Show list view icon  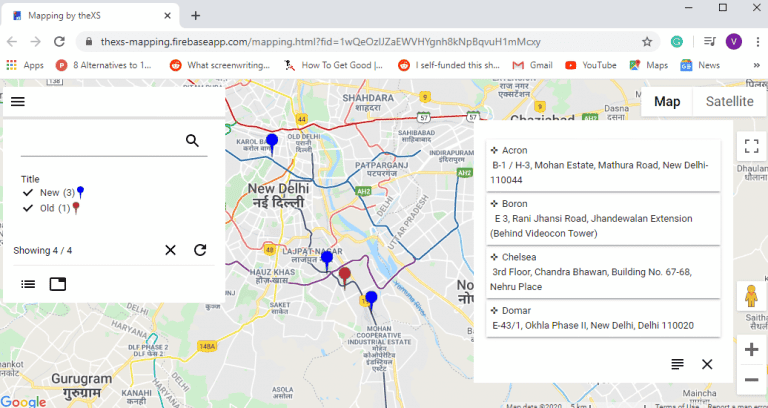click(x=28, y=284)
